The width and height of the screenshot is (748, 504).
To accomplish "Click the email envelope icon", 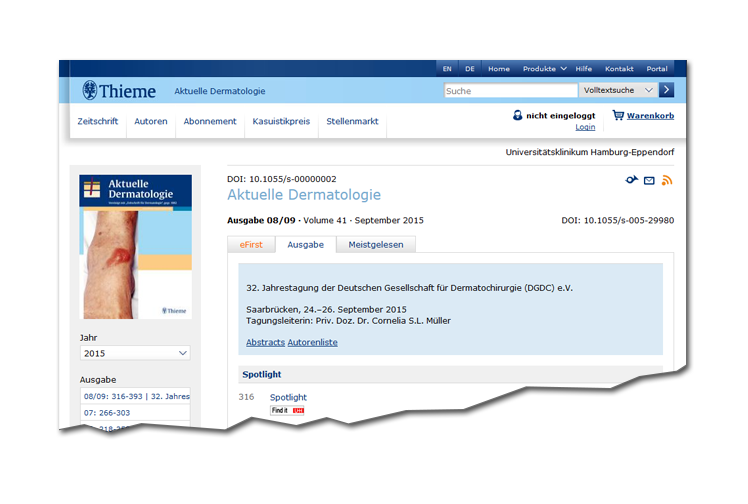I will (x=649, y=180).
